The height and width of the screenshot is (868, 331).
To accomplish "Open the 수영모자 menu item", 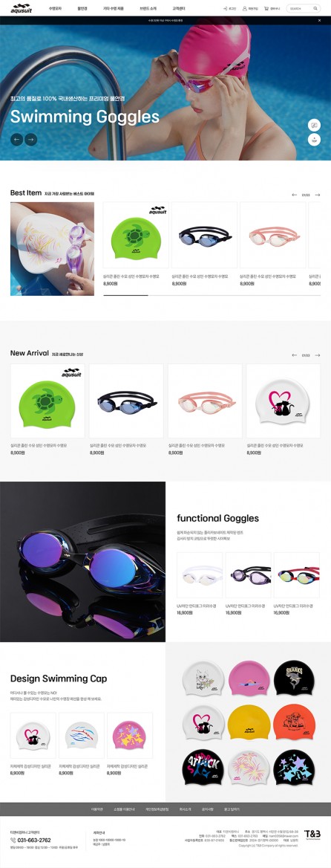I will coord(55,9).
